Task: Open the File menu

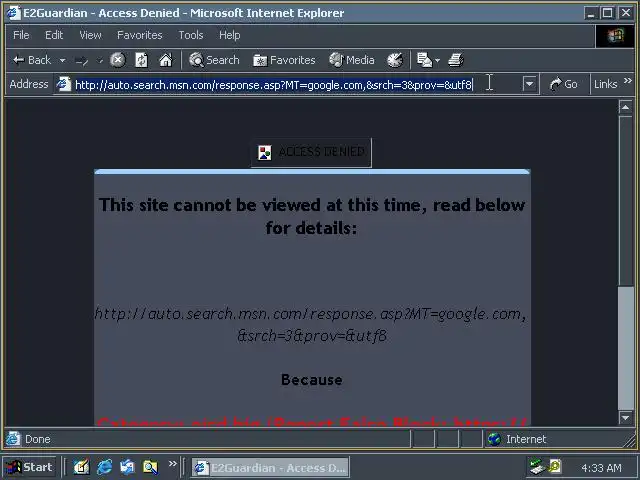Action: (x=21, y=35)
